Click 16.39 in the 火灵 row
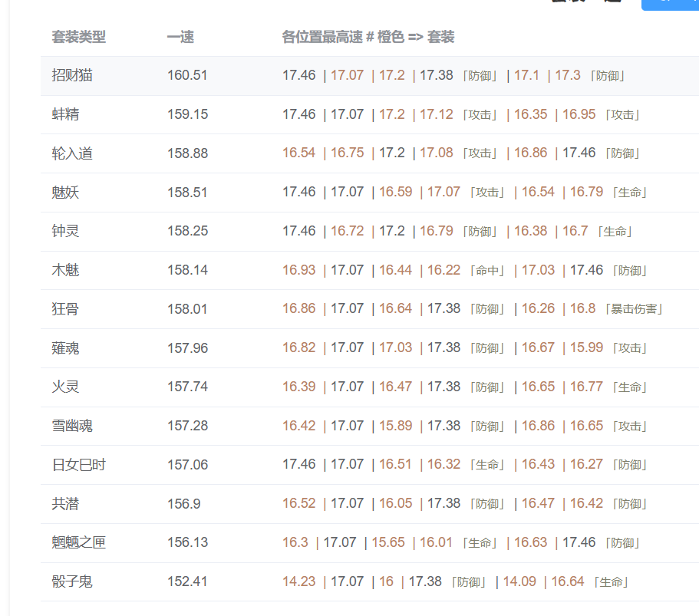699x616 pixels. coord(298,387)
